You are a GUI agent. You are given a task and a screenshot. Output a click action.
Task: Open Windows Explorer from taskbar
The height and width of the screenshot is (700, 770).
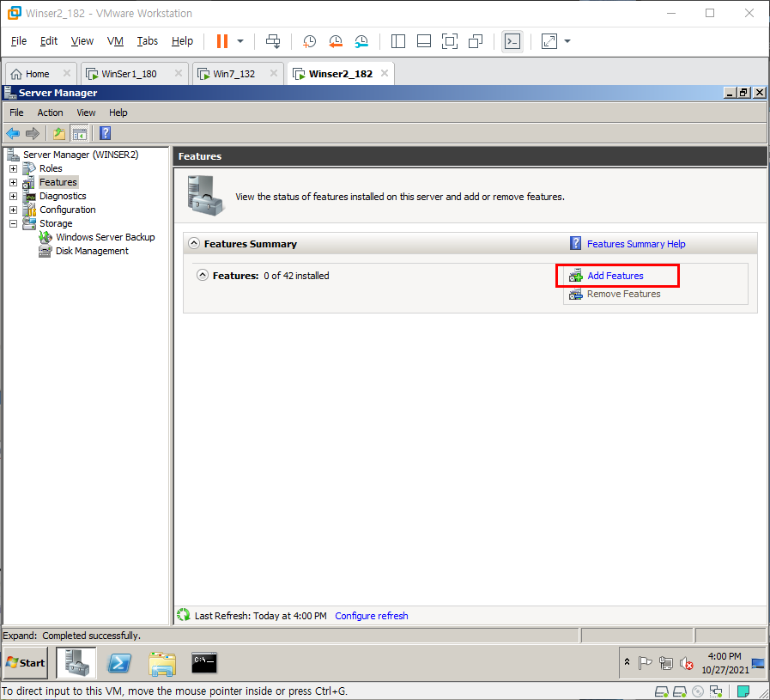coord(162,663)
